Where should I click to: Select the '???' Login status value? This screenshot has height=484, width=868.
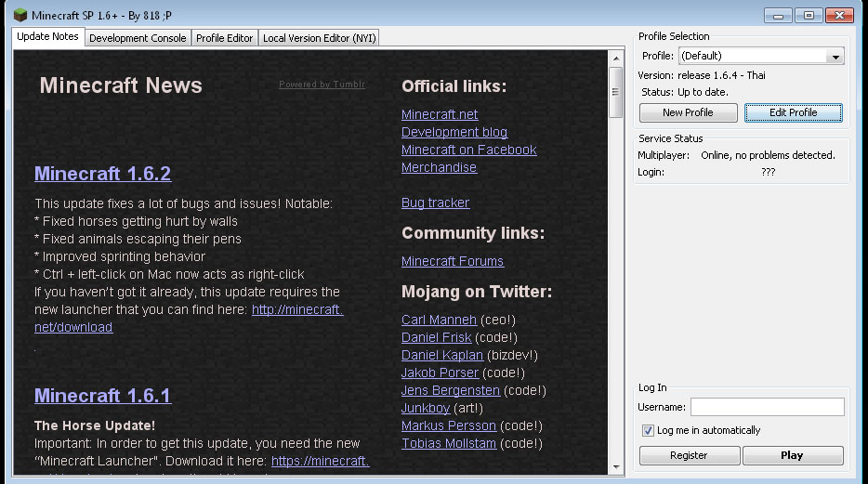point(768,172)
